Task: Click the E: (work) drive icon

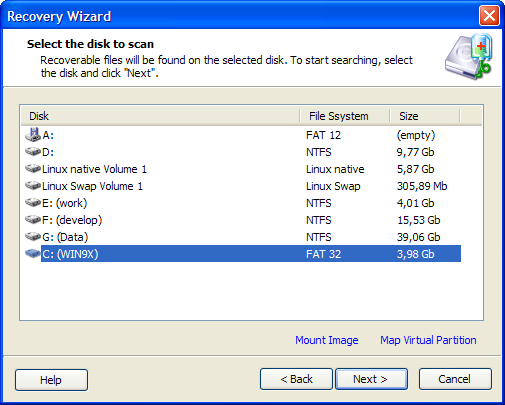Action: (33, 203)
